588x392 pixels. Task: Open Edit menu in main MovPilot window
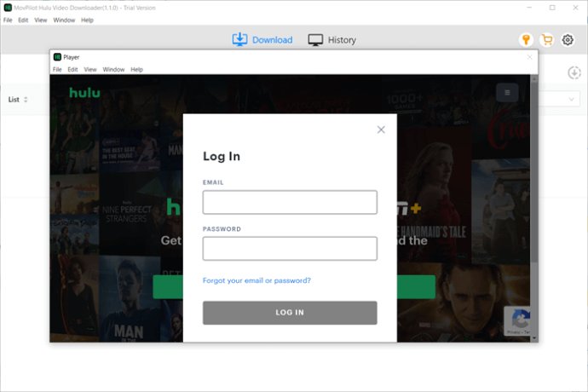23,20
